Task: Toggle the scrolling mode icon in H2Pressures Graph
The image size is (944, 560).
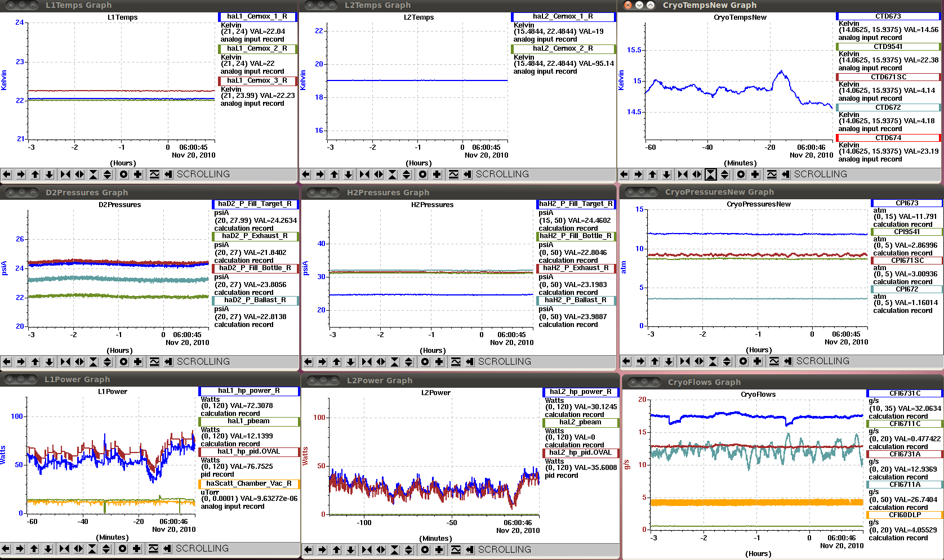Action: coord(470,362)
